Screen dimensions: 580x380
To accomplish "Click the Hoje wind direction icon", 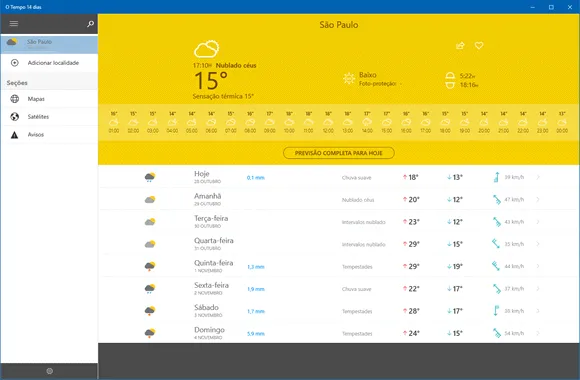I will (496, 177).
